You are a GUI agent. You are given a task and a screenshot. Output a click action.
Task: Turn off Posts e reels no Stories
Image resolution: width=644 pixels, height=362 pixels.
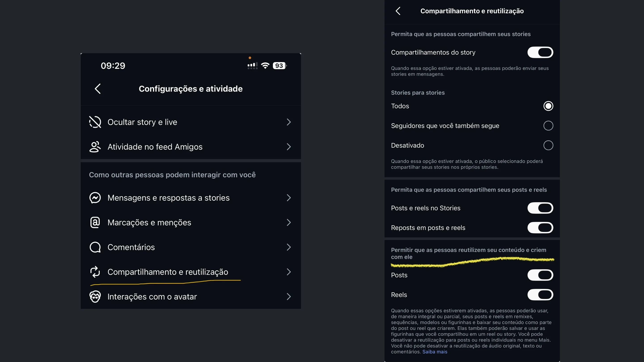[x=540, y=208]
